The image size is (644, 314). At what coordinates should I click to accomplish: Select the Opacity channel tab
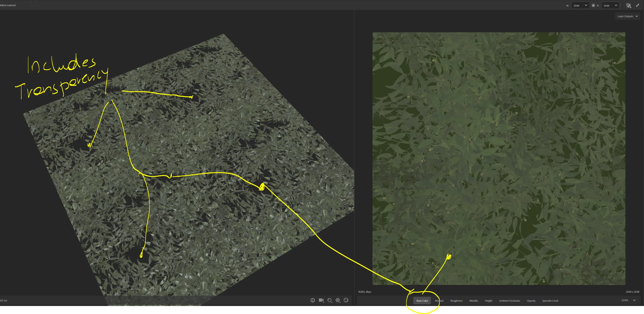531,301
